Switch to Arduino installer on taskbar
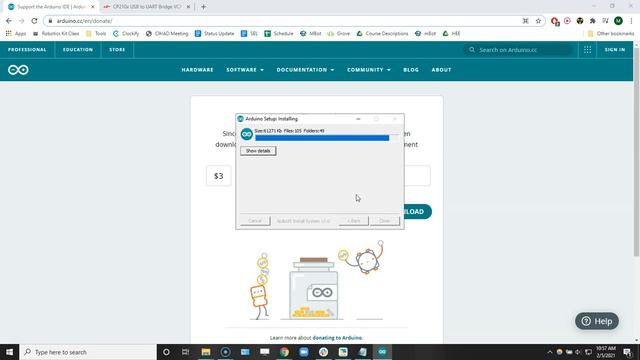This screenshot has height=360, width=640. click(x=382, y=352)
